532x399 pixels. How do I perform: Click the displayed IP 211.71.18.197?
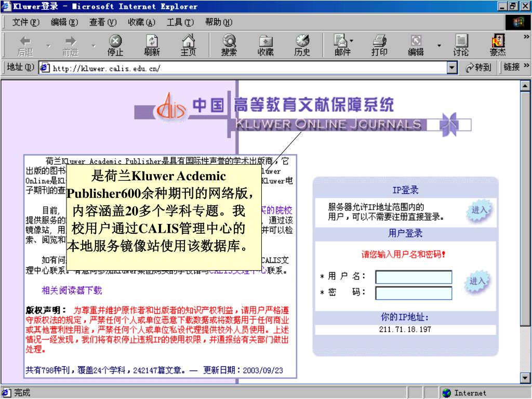tap(405, 329)
